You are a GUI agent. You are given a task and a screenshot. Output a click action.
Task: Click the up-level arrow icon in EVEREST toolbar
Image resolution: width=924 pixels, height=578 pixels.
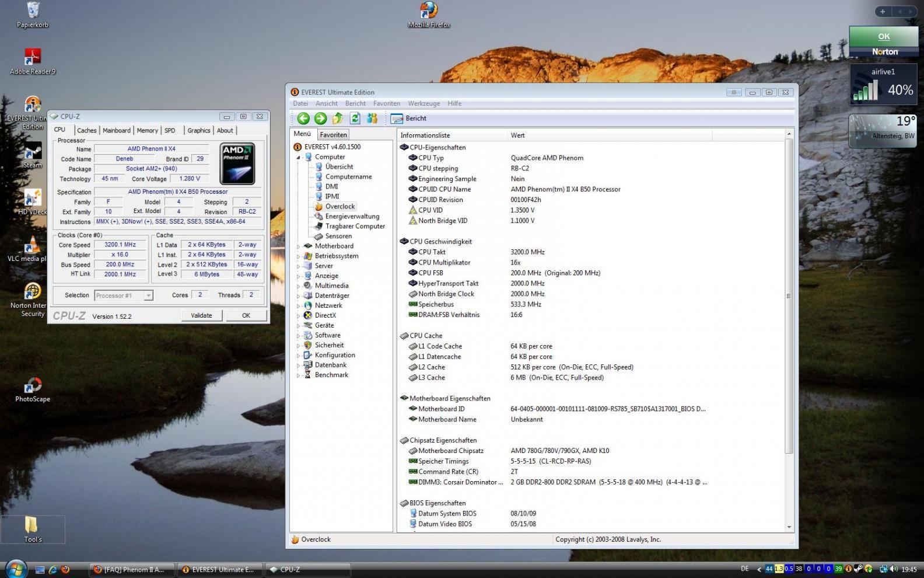click(337, 119)
